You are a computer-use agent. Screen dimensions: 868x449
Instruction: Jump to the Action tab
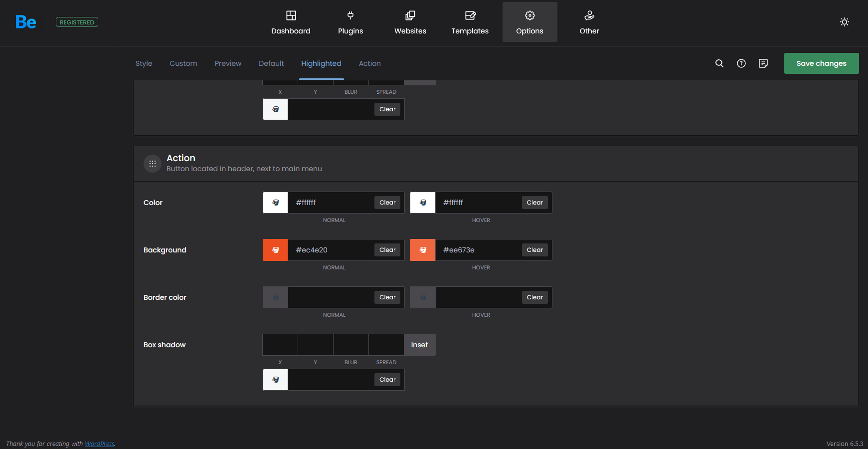click(x=370, y=63)
